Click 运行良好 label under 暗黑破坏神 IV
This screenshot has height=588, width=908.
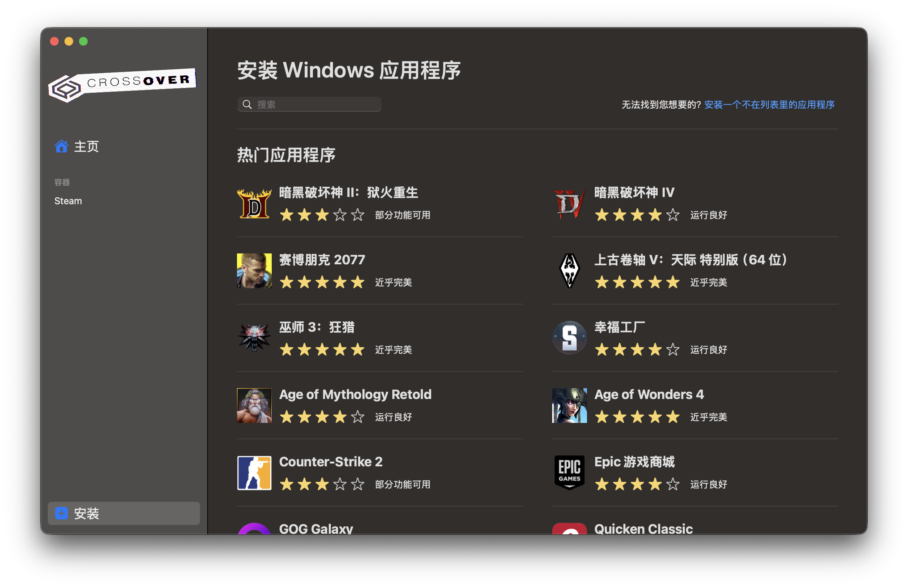(x=708, y=215)
